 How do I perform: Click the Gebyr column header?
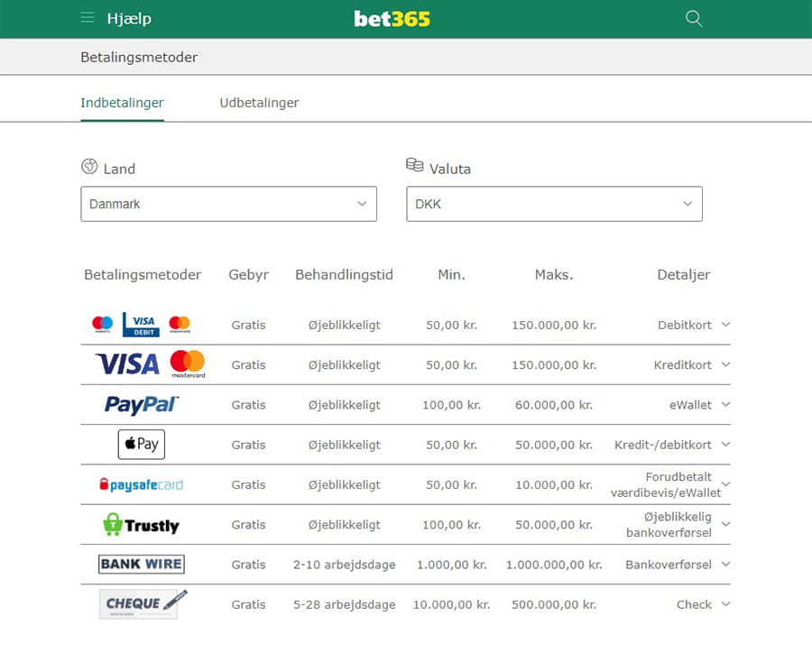pyautogui.click(x=249, y=274)
